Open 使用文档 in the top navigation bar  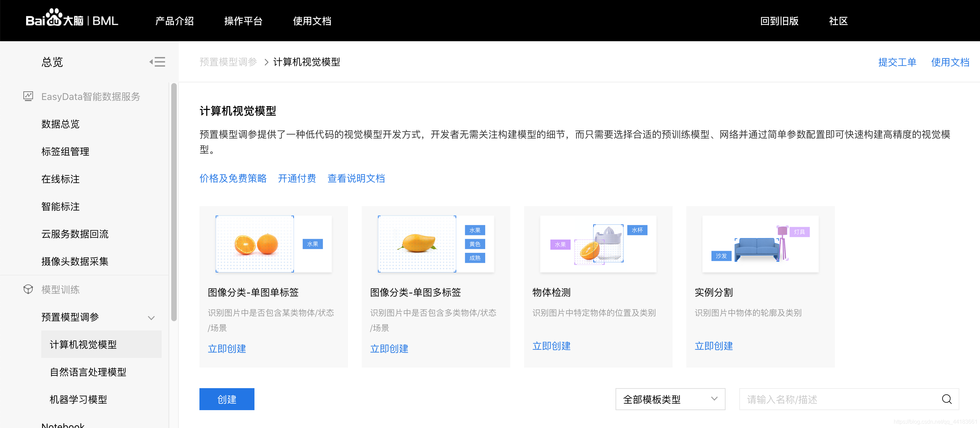[312, 21]
